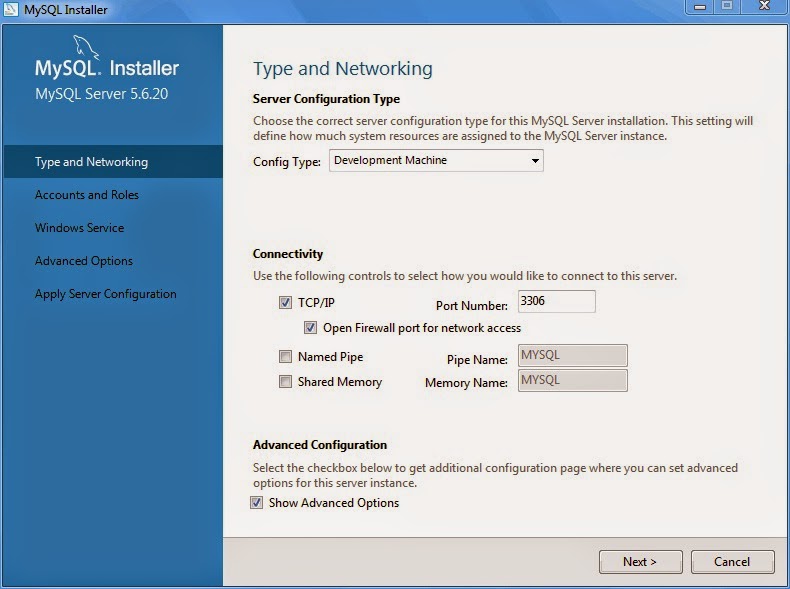This screenshot has height=589, width=790.
Task: Click the MySQL dolphin logo
Action: 86,47
